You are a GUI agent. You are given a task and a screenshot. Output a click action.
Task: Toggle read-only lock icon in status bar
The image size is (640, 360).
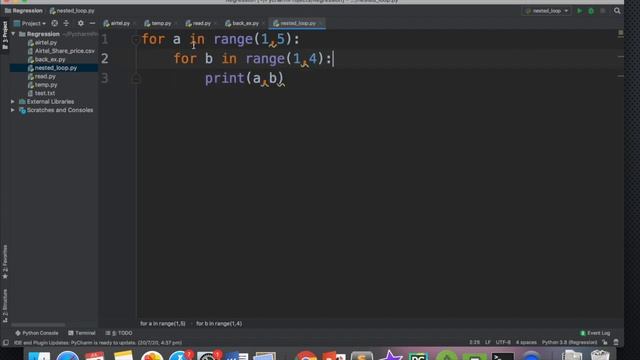[x=605, y=342]
